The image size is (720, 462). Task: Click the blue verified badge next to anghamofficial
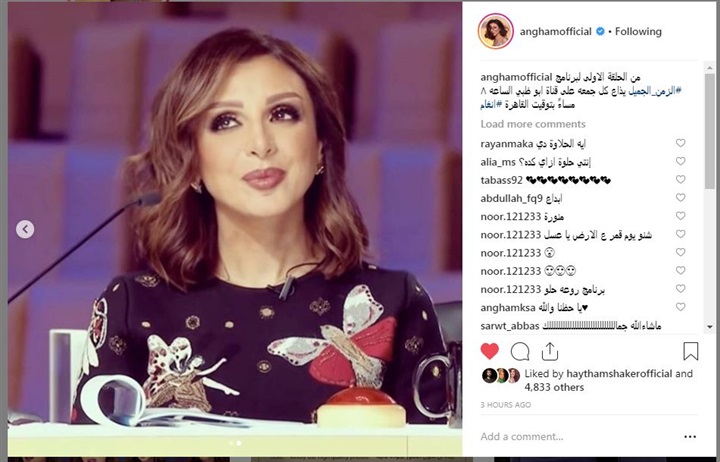(600, 31)
